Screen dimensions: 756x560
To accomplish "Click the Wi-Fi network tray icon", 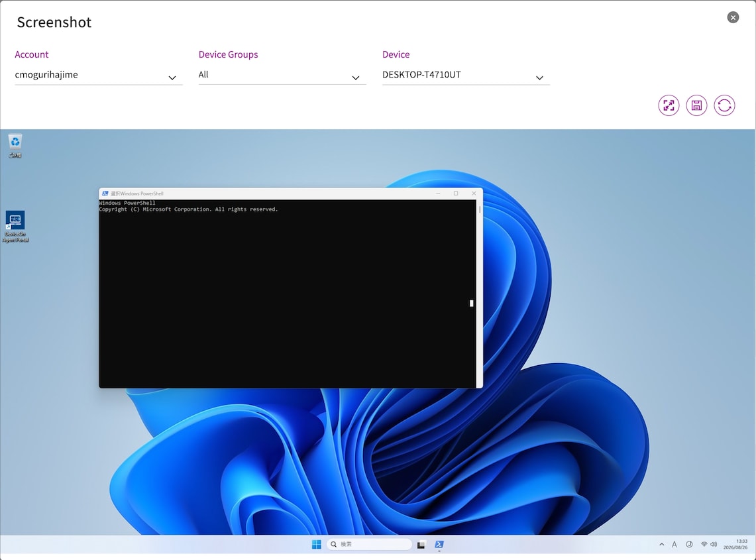I will point(704,545).
